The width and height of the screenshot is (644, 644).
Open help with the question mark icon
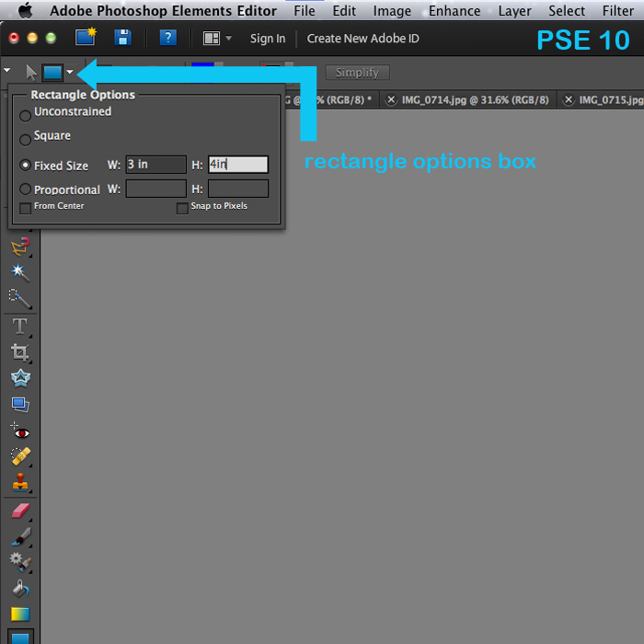pos(168,38)
